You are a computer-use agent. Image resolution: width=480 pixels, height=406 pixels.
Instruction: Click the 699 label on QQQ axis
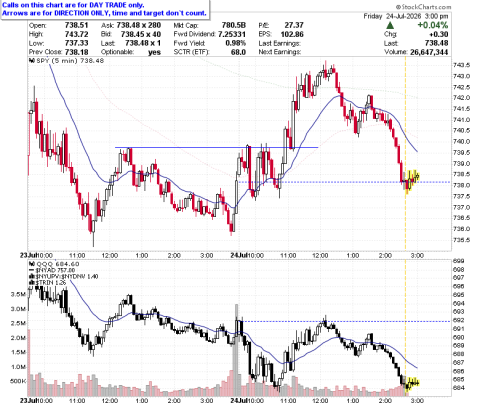(459, 261)
